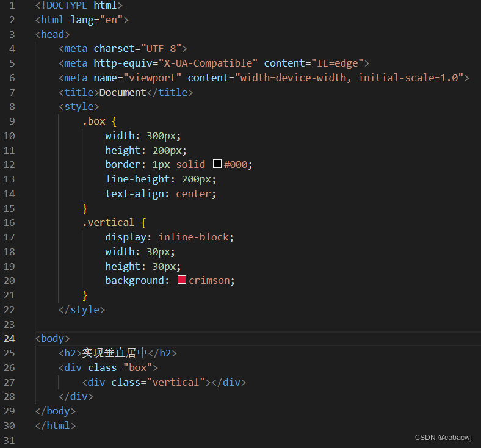Screen dimensions: 481x448
Task: Click the opening body tag
Action: [x=52, y=339]
